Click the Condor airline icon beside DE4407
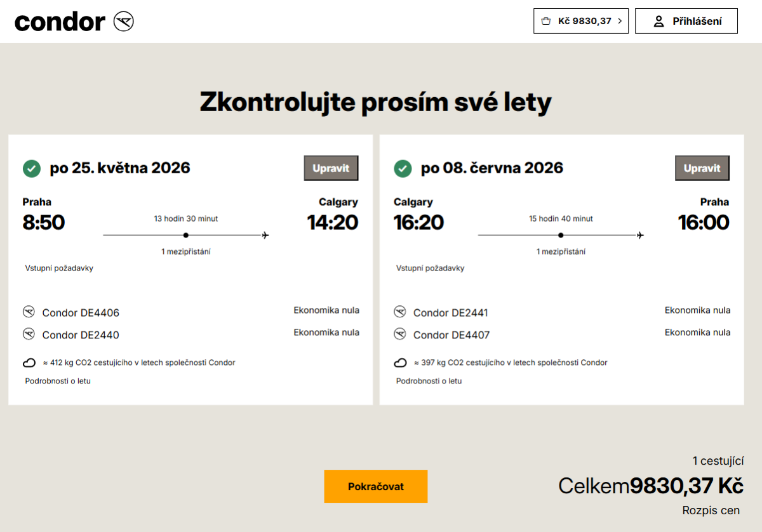Screen dimensions: 762x532 click(399, 334)
